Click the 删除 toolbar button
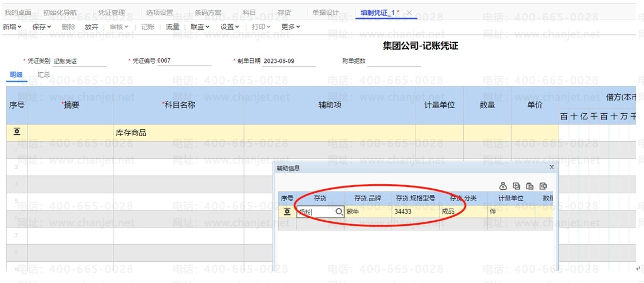Viewport: 644px width, 283px height. (x=68, y=27)
